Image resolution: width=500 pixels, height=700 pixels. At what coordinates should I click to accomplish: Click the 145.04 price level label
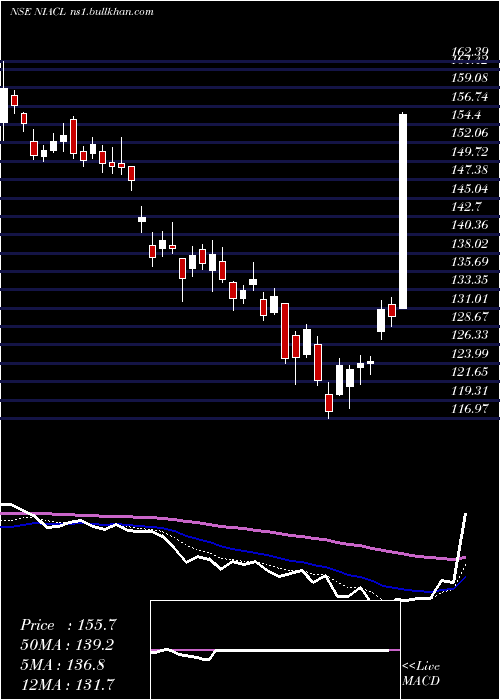pos(471,188)
